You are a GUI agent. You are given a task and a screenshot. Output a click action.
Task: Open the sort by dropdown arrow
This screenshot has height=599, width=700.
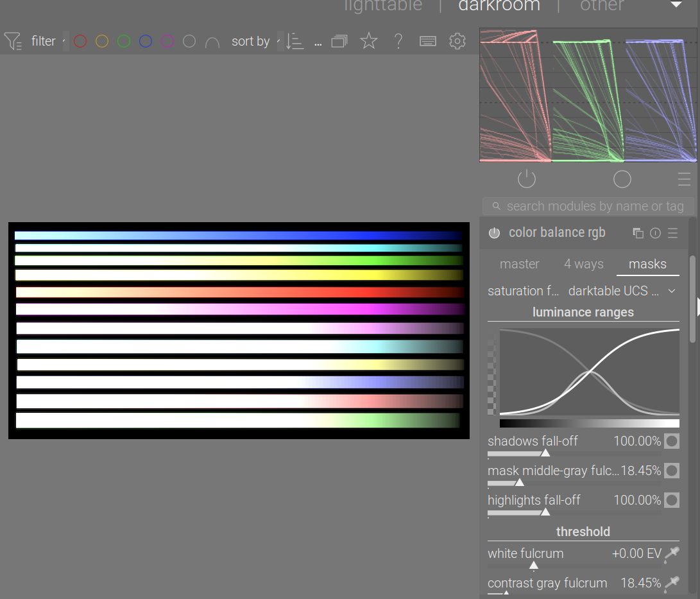278,41
